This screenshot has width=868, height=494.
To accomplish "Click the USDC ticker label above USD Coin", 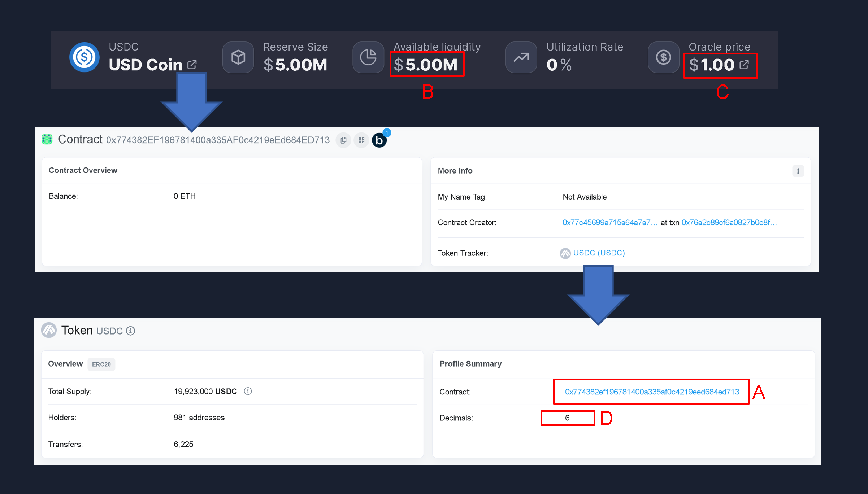I will (124, 47).
